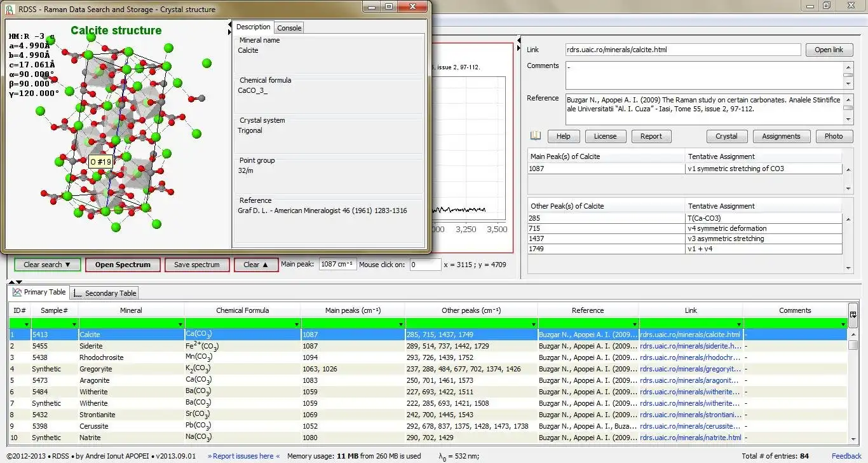Screen dimensions: 868x463
Task: Select the Primary Table tab
Action: point(39,292)
